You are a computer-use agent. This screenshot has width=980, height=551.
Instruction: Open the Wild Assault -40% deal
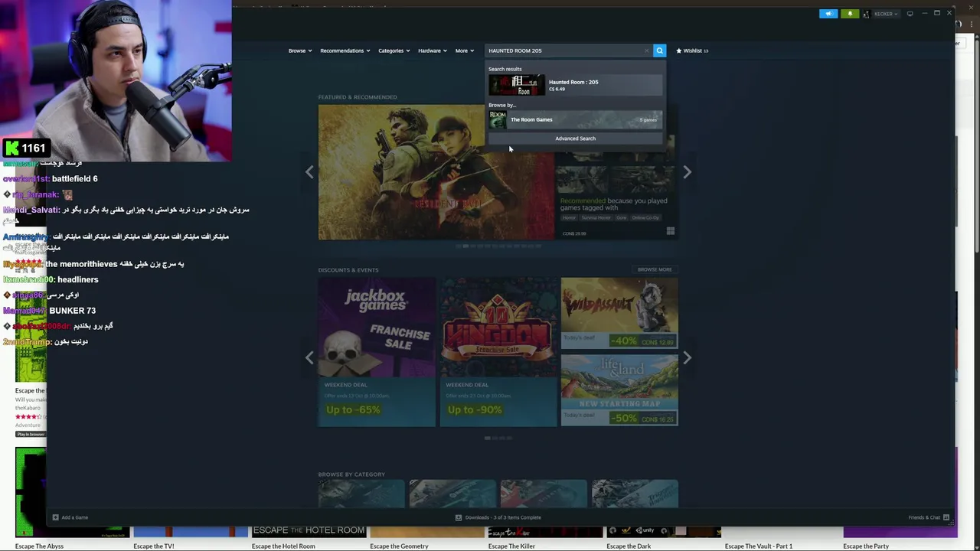619,313
